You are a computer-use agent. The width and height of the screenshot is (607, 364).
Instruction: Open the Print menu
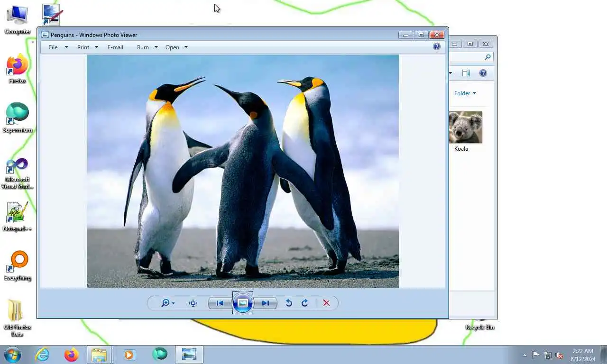[83, 47]
